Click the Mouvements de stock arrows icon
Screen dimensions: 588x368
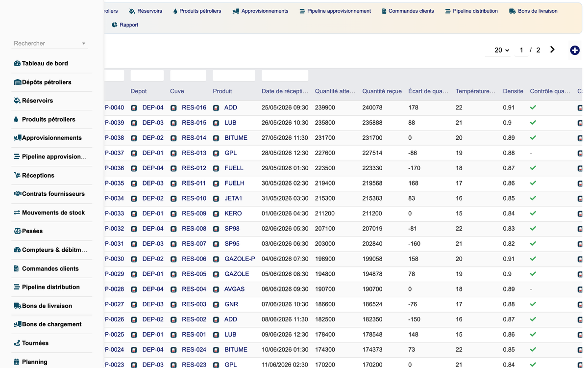pyautogui.click(x=17, y=212)
